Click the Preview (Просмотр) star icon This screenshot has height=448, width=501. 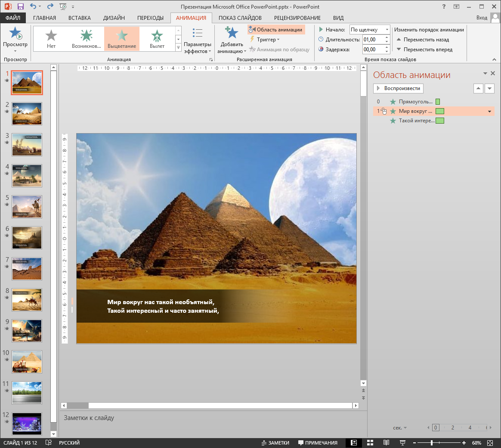15,33
